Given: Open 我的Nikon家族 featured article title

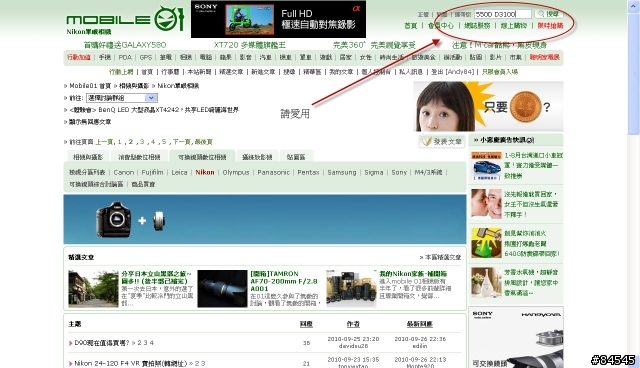Looking at the screenshot, I should [x=413, y=274].
